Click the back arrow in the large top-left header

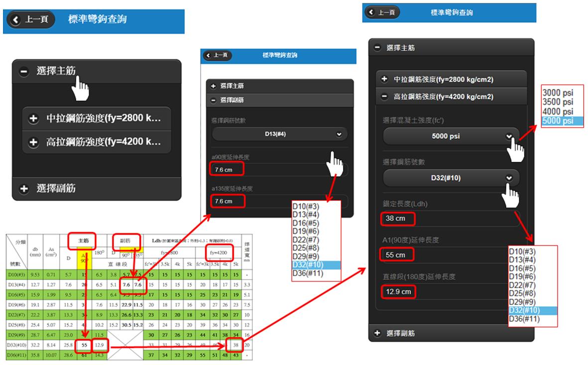[16, 20]
